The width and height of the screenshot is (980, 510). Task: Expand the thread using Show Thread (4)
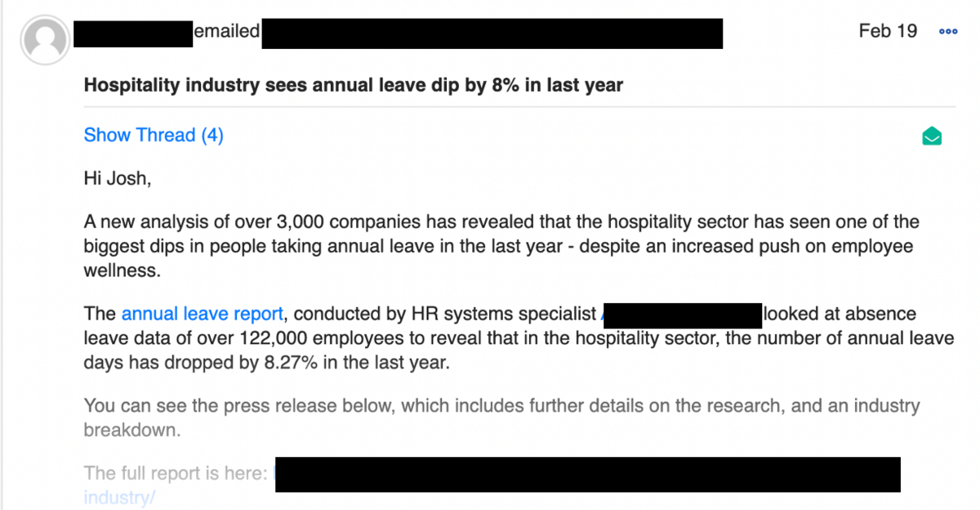(153, 135)
